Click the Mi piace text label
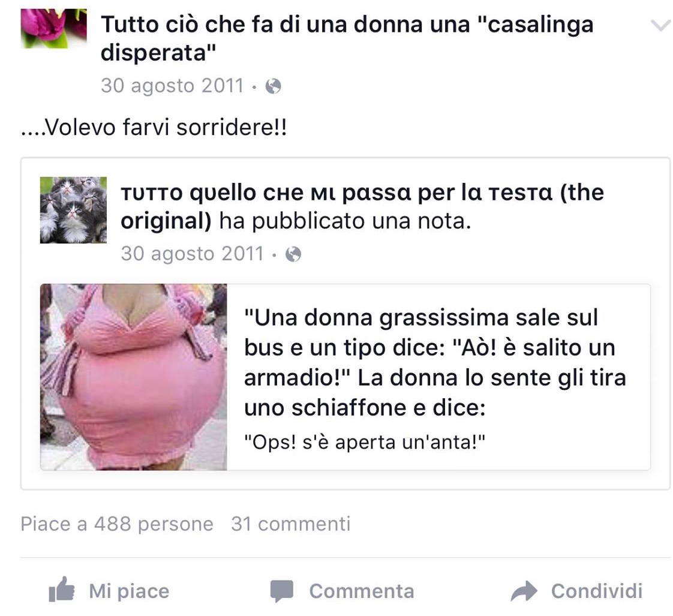Image resolution: width=673 pixels, height=616 pixels. click(129, 591)
